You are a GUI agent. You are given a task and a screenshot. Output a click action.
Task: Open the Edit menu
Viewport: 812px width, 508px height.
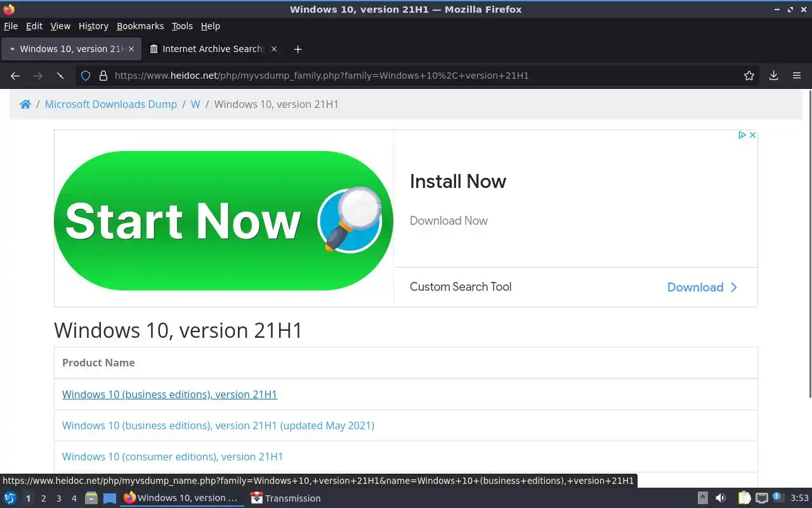point(34,26)
